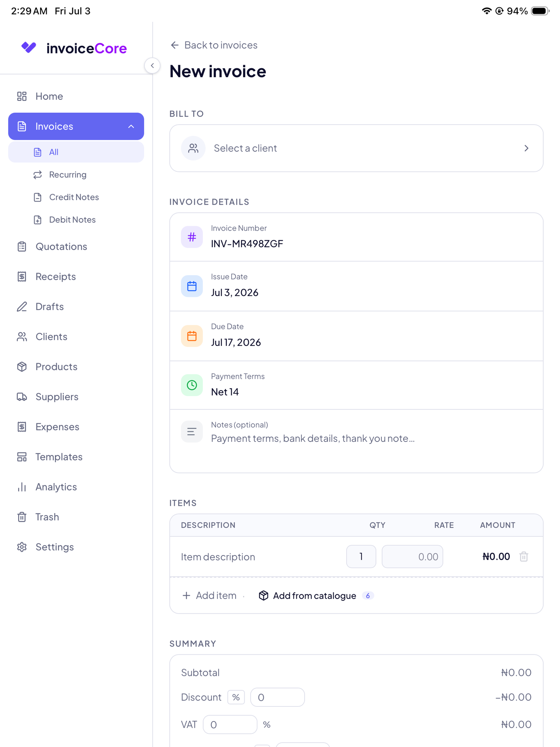This screenshot has height=747, width=560.
Task: Go back to invoices link
Action: click(214, 45)
